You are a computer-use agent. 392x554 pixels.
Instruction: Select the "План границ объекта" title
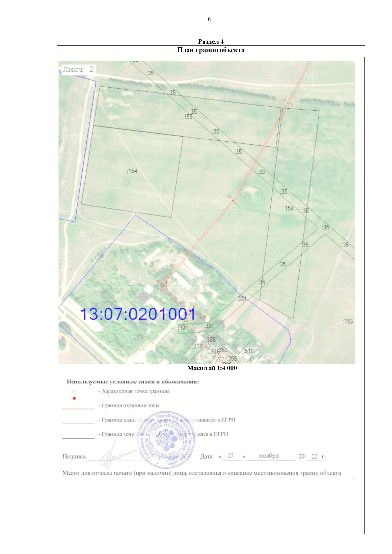211,50
